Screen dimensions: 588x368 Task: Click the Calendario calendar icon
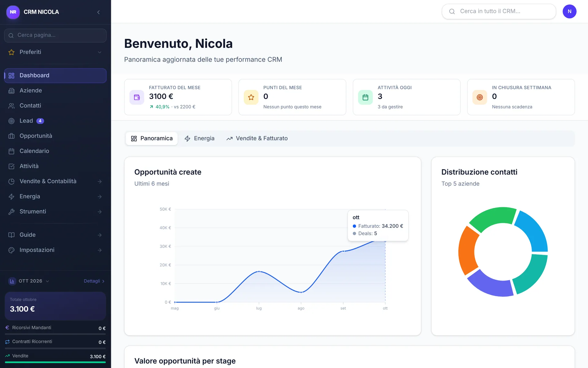point(12,151)
